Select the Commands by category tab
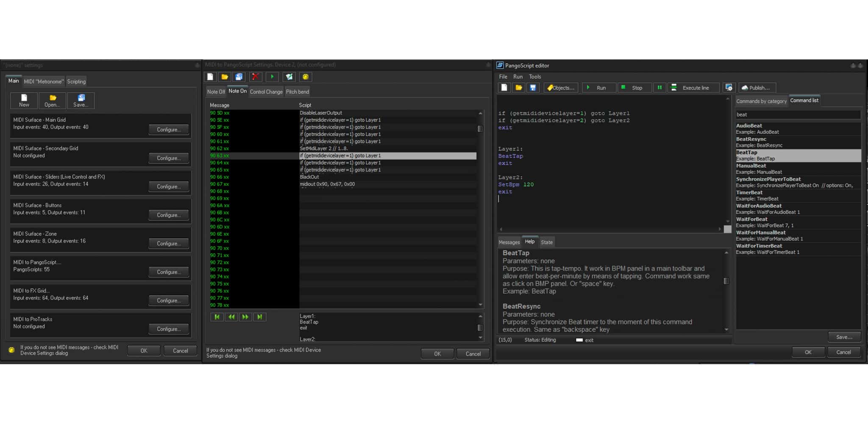Screen dimensions: 868x424 [x=761, y=101]
